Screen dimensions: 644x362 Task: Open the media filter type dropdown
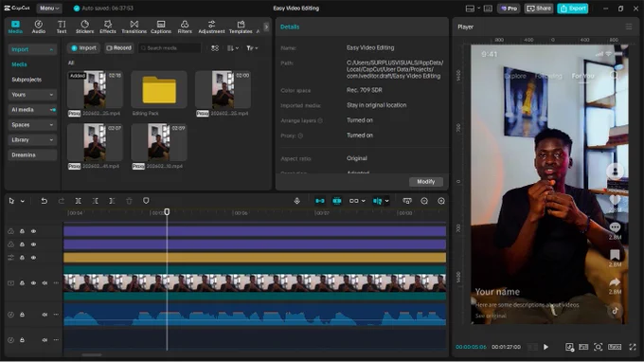pos(252,48)
